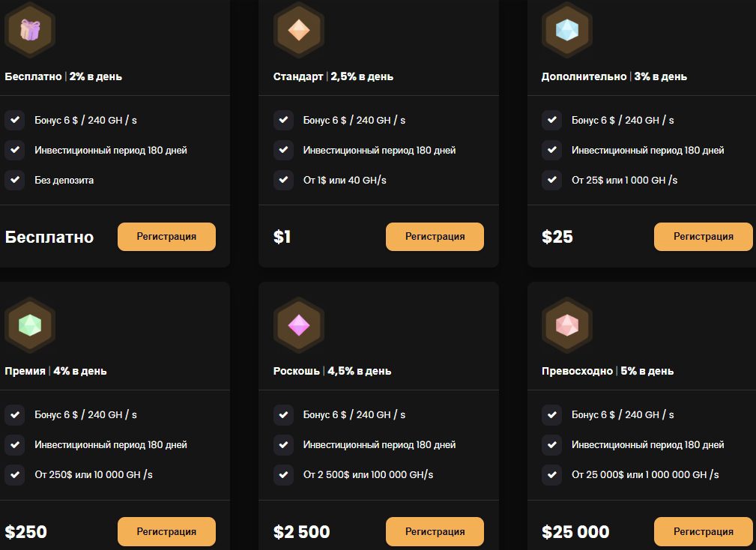The width and height of the screenshot is (756, 550).
Task: Click the red crystal icon on the Превосходно plan
Action: [566, 324]
